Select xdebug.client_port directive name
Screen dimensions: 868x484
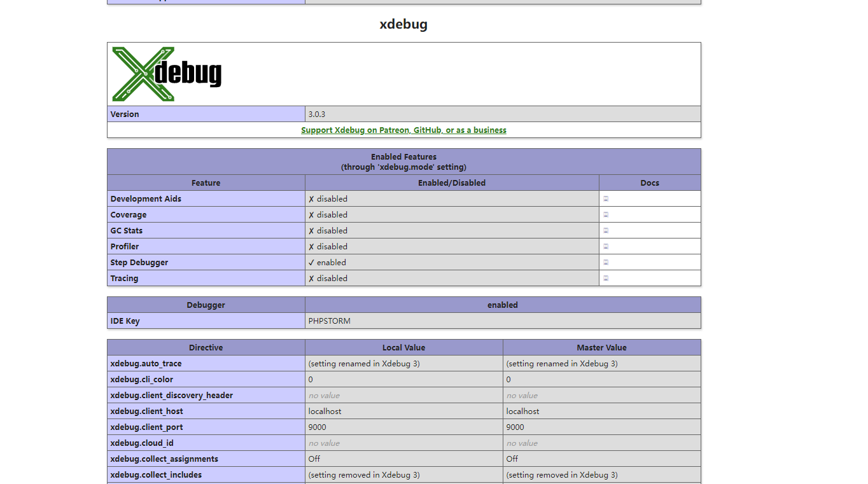tap(146, 427)
